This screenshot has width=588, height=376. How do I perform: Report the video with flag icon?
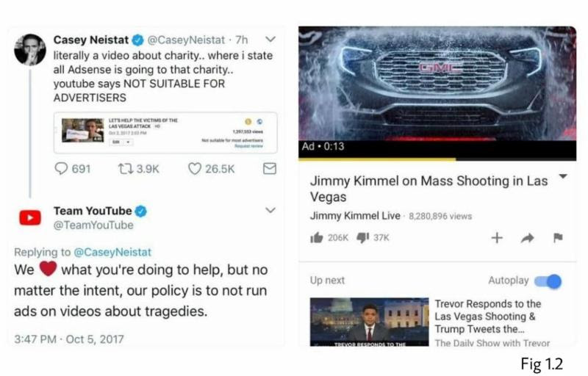point(558,237)
